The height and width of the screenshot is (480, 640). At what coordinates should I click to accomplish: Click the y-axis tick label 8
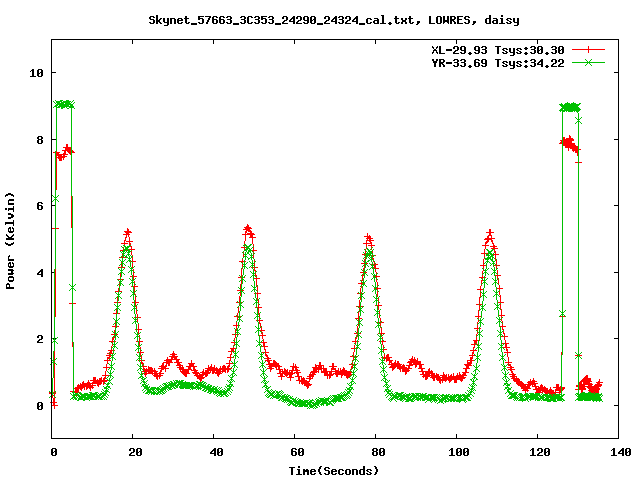tap(40, 140)
